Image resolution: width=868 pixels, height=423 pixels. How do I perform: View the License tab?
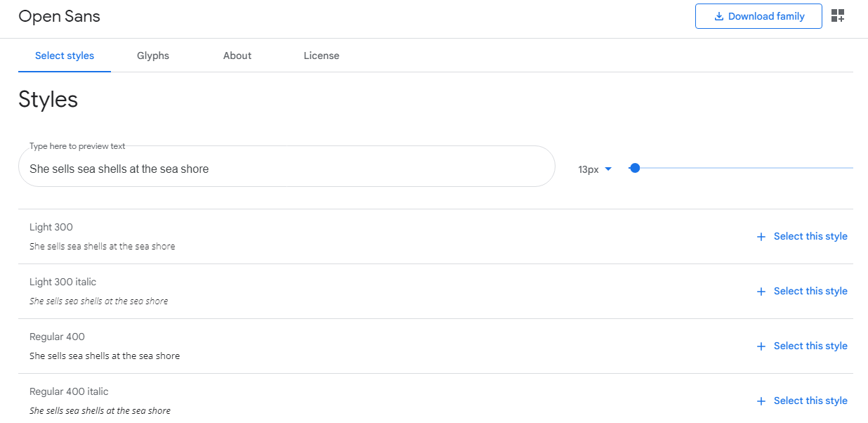click(322, 56)
